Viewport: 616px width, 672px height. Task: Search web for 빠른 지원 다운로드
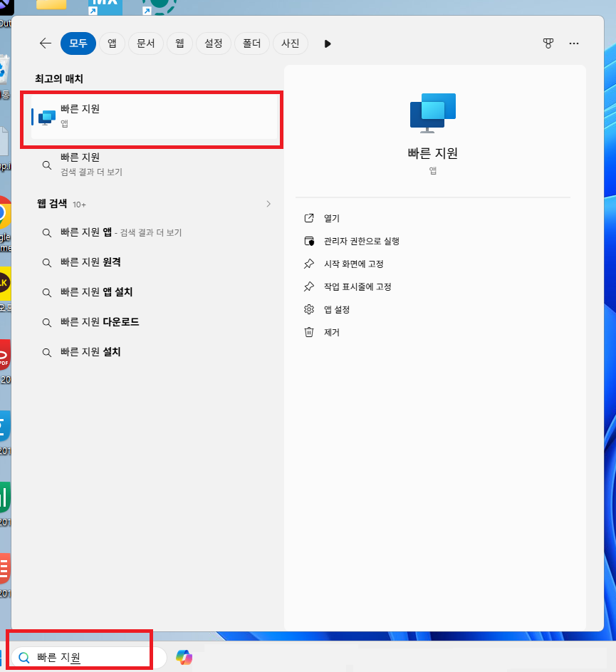pos(155,322)
